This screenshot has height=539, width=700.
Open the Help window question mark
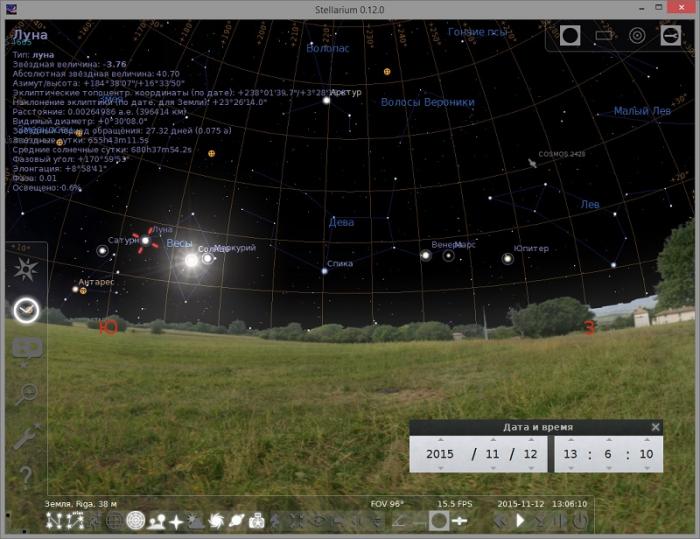tap(26, 477)
